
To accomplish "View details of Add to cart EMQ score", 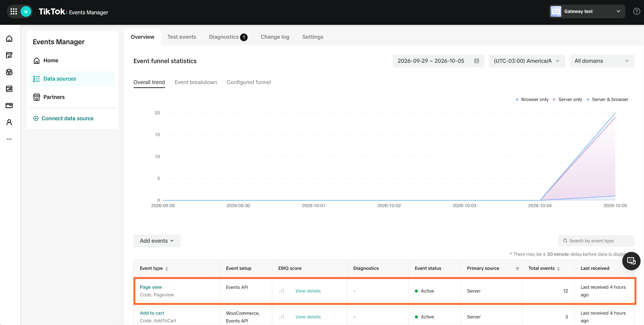I will coord(308,317).
